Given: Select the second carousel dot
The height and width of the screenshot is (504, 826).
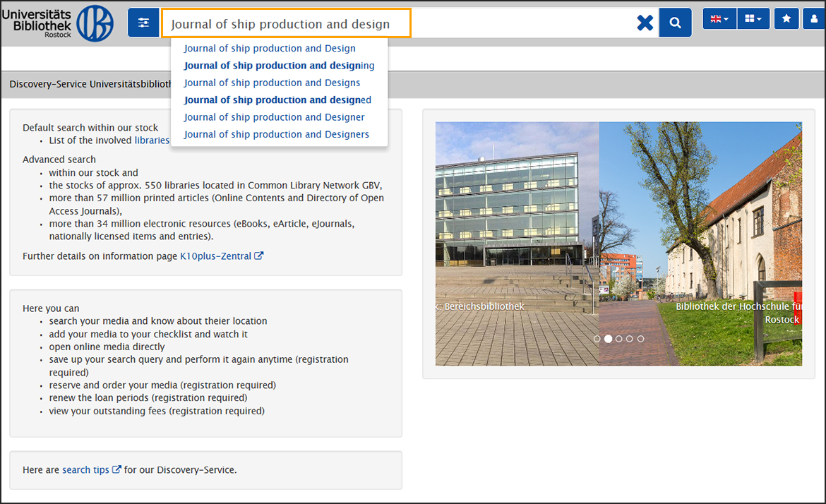Looking at the screenshot, I should tap(608, 339).
